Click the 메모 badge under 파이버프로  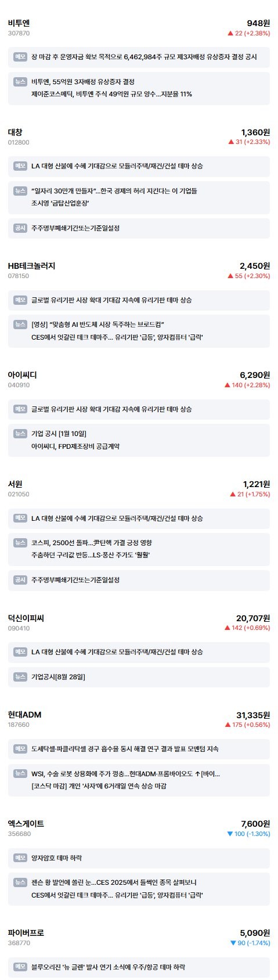(x=20, y=967)
